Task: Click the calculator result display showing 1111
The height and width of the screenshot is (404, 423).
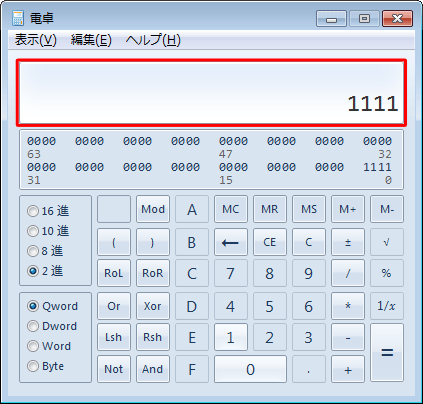Action: point(212,92)
